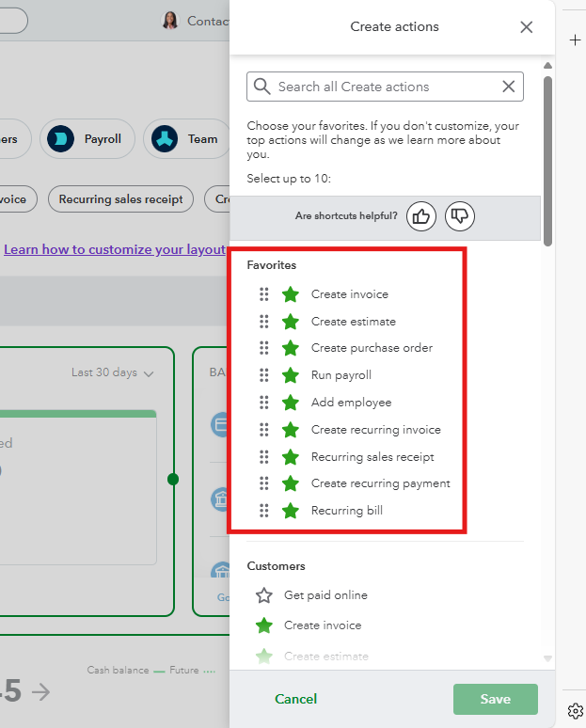Click the Cancel button
586x728 pixels.
click(x=295, y=699)
